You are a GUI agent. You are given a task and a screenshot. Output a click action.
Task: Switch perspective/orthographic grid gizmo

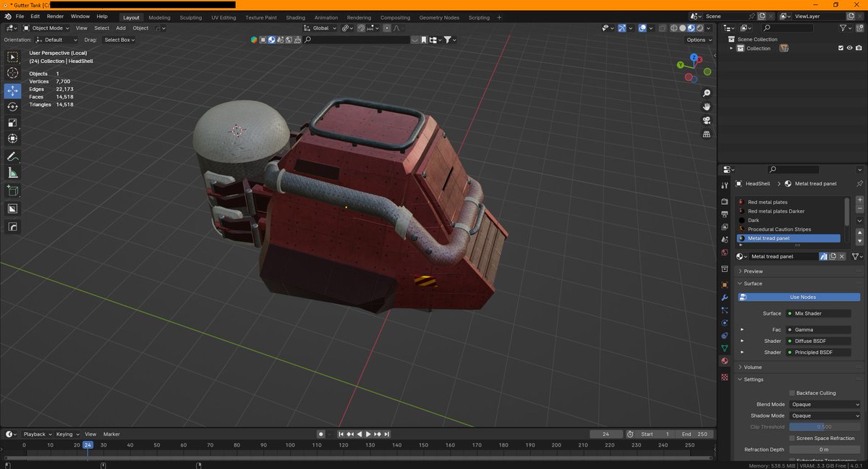[x=707, y=134]
